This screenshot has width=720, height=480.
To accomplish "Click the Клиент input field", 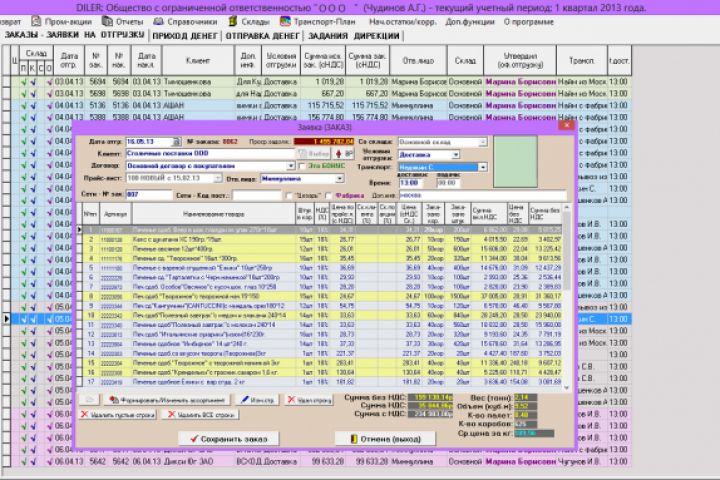I will [210, 153].
